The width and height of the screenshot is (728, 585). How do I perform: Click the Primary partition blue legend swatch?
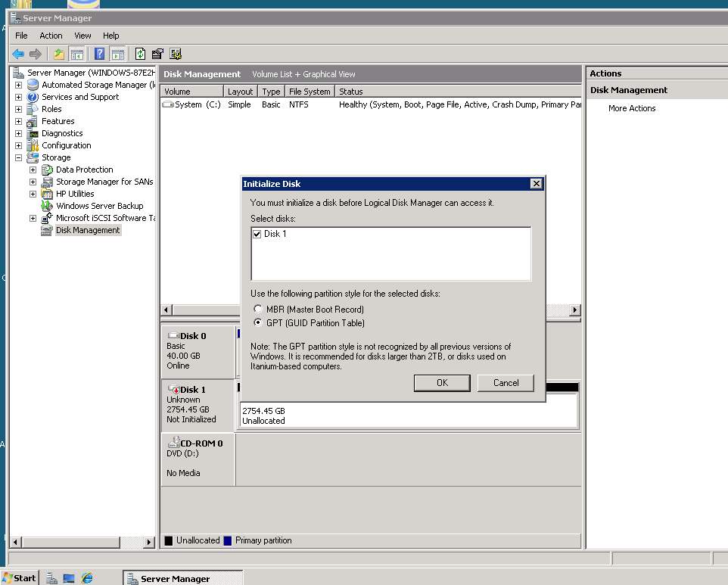228,540
